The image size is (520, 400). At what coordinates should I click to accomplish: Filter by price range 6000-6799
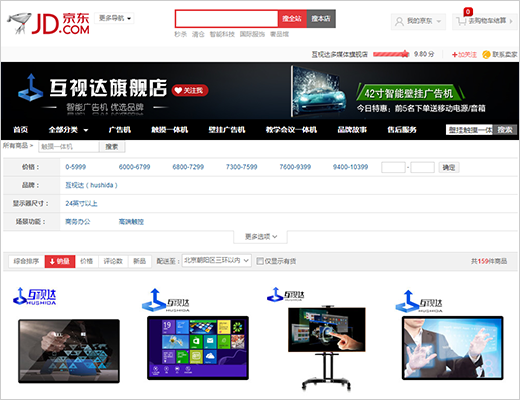point(135,167)
